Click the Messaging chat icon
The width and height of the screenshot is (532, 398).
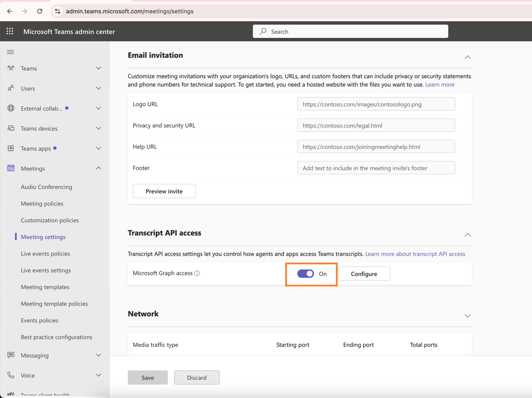pyautogui.click(x=11, y=355)
